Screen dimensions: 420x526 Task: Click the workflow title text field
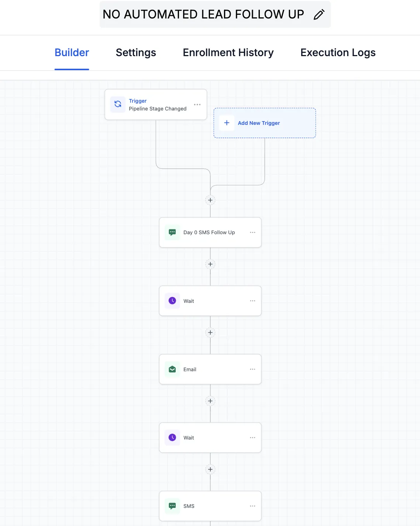[x=203, y=14]
